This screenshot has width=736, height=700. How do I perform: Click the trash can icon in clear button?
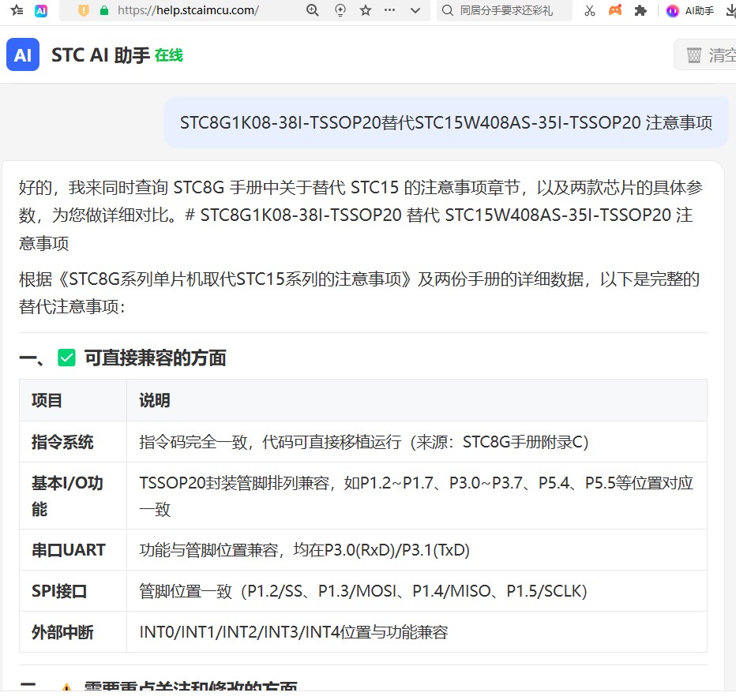click(694, 55)
